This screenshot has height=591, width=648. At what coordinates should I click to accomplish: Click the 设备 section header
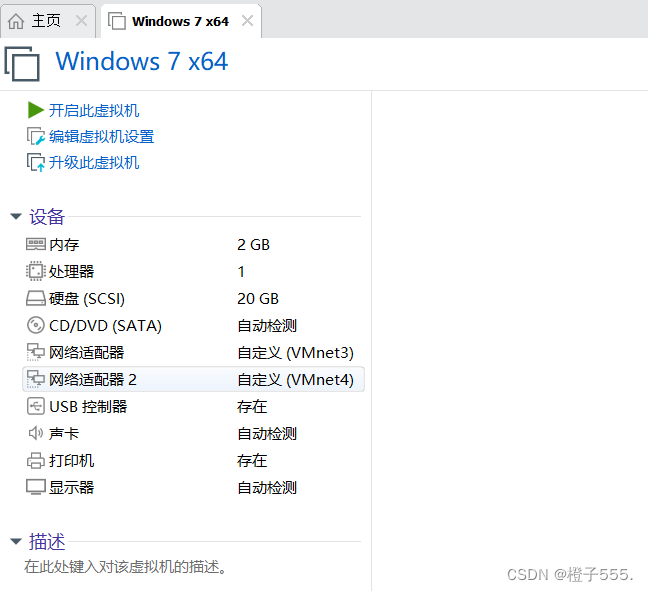tap(47, 217)
